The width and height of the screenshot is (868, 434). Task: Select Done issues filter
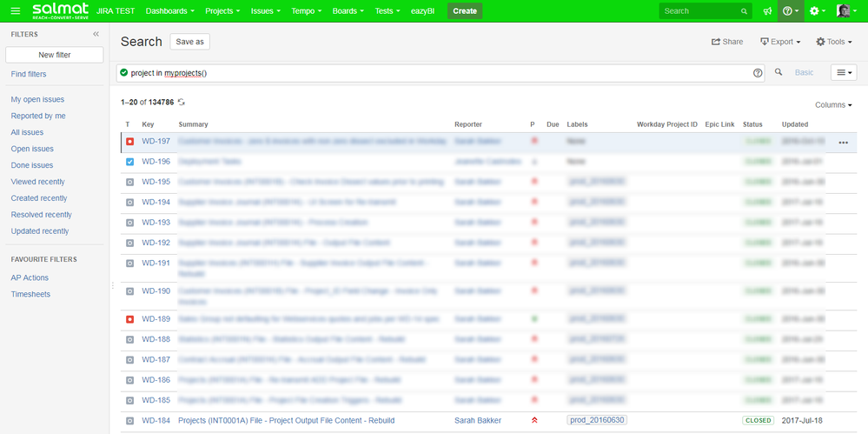pyautogui.click(x=32, y=165)
